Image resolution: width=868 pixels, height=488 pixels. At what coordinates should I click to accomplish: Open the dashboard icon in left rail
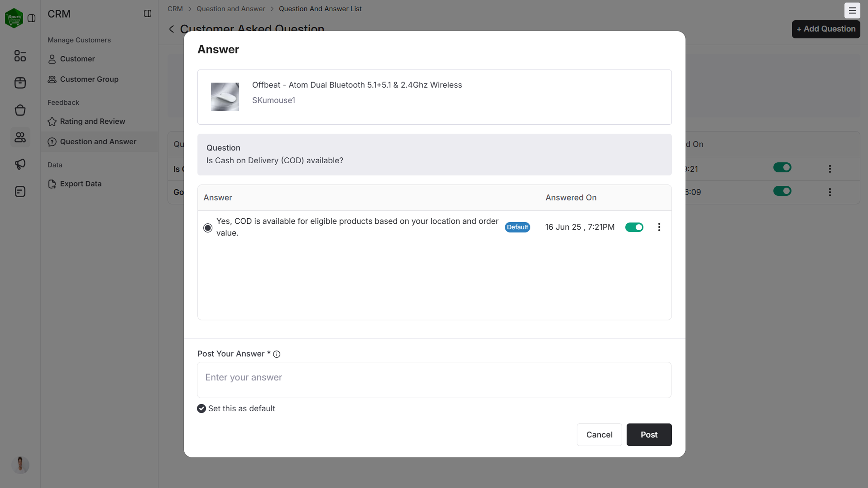[x=20, y=56]
